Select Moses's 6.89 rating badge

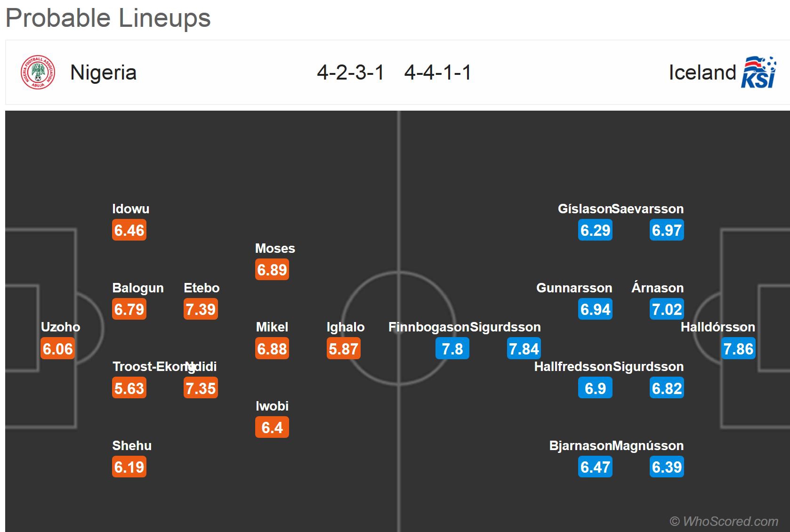click(272, 270)
